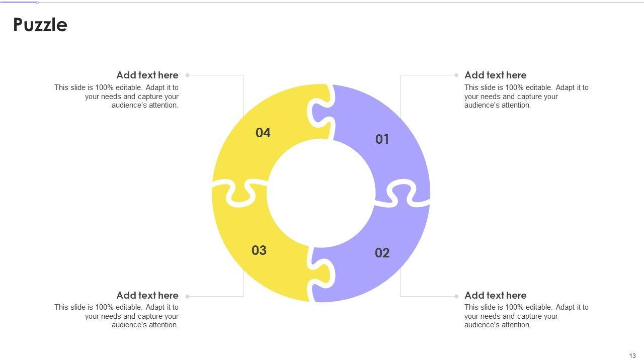Click the white center circle of the puzzle
Image resolution: width=644 pixels, height=362 pixels.
pos(321,194)
